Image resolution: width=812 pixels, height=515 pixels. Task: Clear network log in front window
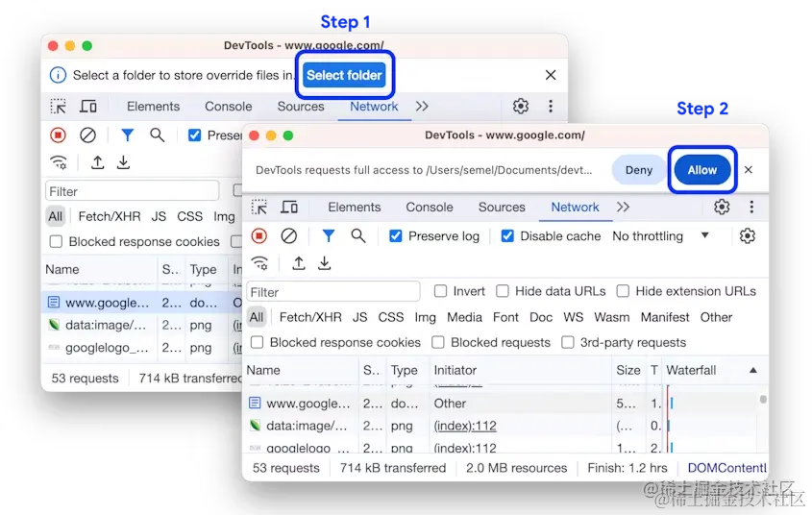[x=289, y=236]
